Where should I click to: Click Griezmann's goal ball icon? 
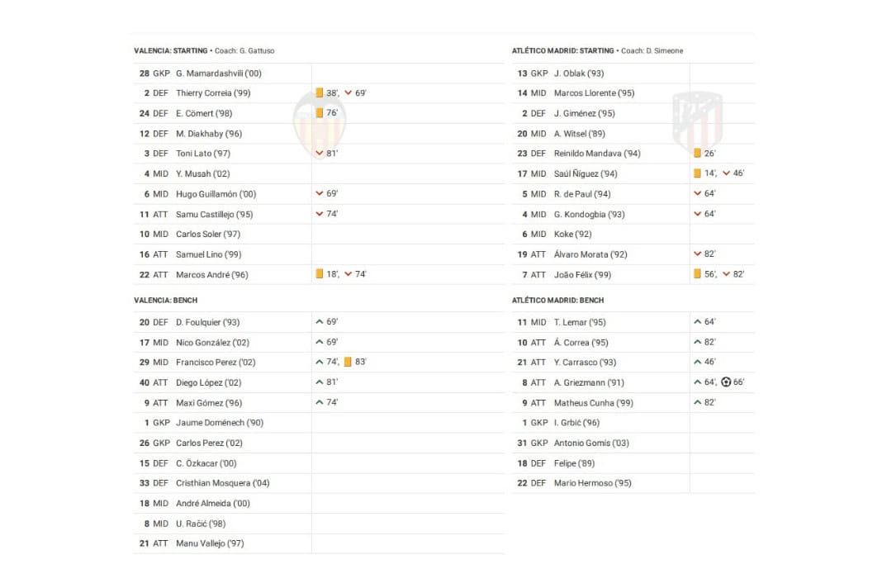point(726,382)
